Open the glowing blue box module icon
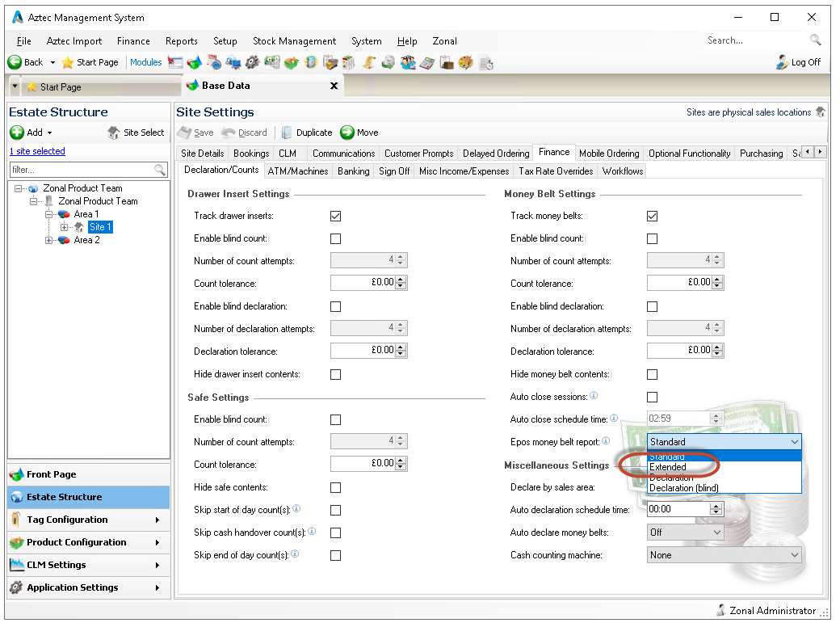Viewport: 840px width, 623px height. [311, 63]
